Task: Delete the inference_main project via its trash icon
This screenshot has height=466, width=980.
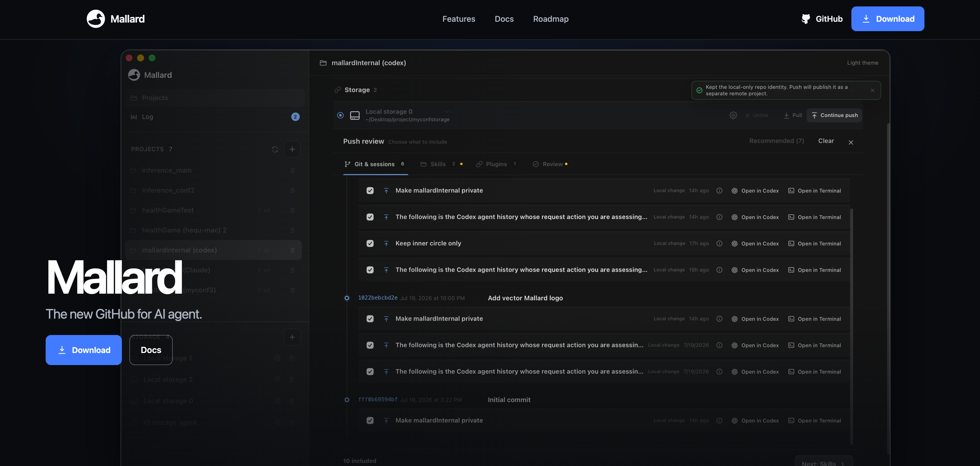Action: pyautogui.click(x=293, y=170)
